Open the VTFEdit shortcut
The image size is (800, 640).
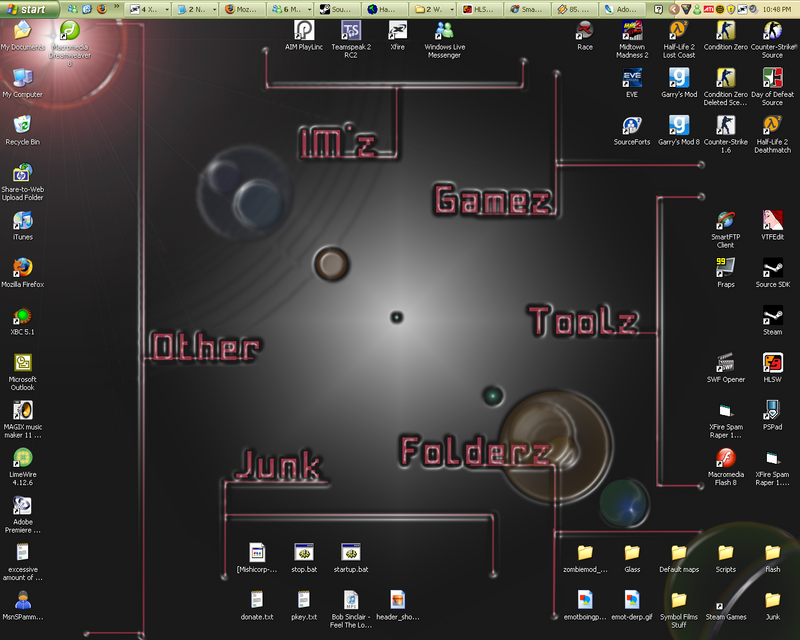click(772, 221)
